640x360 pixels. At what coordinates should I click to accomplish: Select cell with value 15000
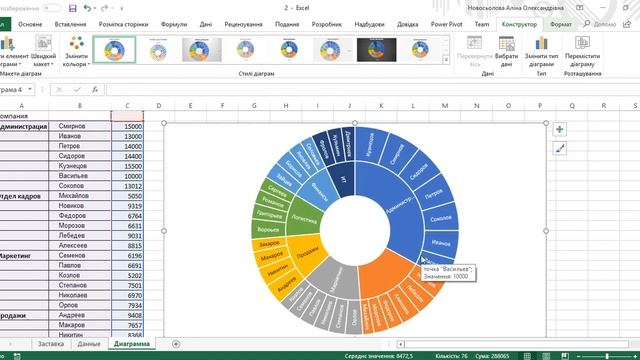click(x=127, y=126)
